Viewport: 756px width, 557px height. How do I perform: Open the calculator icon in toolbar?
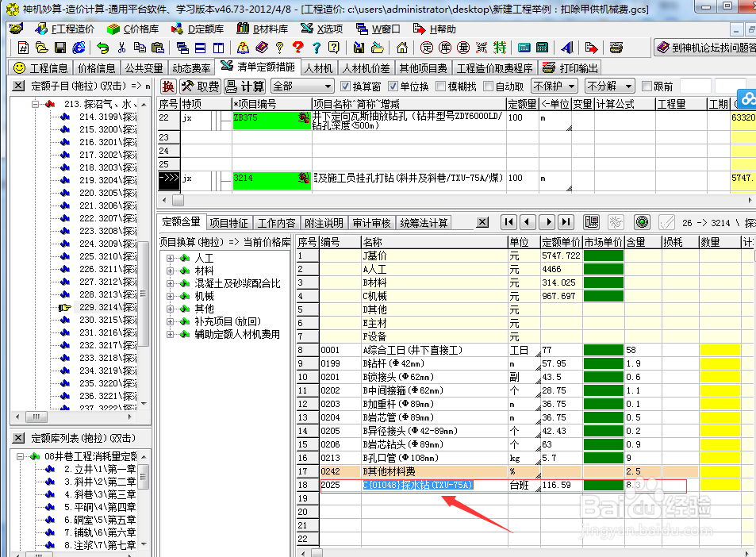pos(542,48)
